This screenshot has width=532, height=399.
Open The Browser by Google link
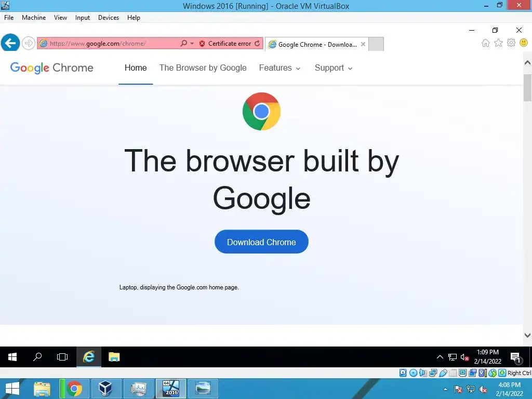pos(203,68)
